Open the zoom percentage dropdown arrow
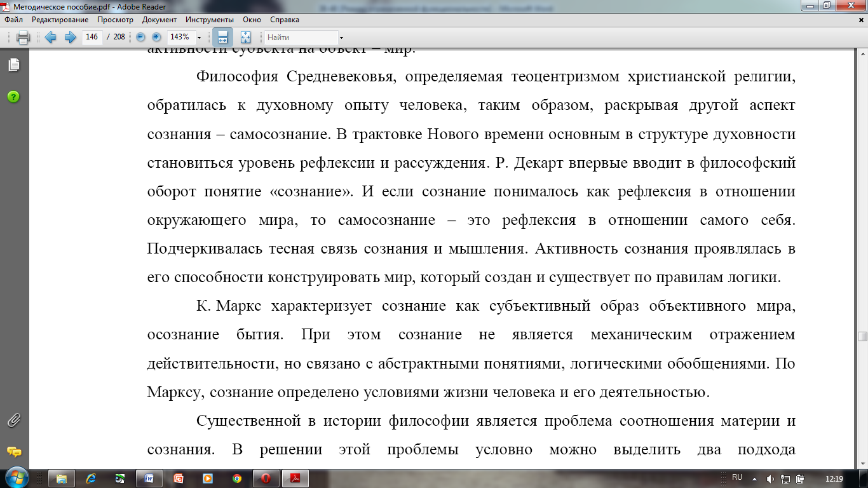Screen dimensions: 868x488 [x=200, y=37]
